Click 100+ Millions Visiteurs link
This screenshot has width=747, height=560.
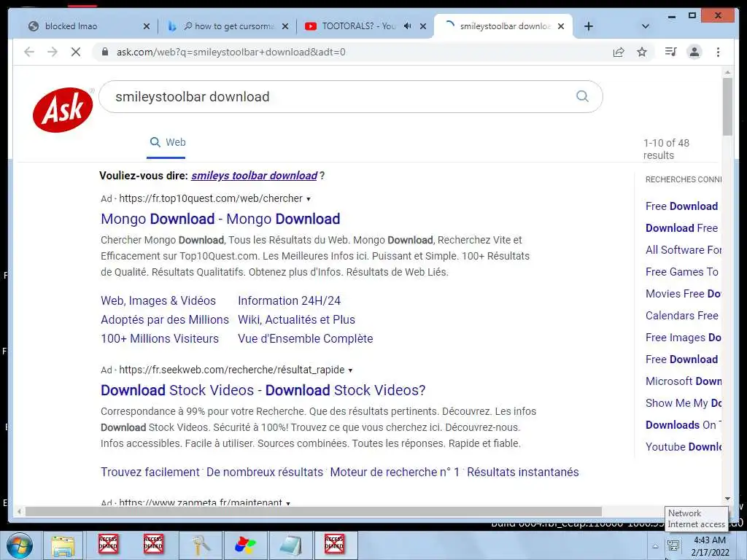(x=160, y=338)
